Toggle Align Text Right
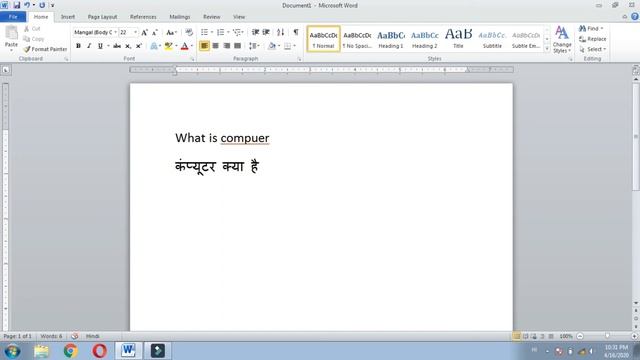 point(226,46)
